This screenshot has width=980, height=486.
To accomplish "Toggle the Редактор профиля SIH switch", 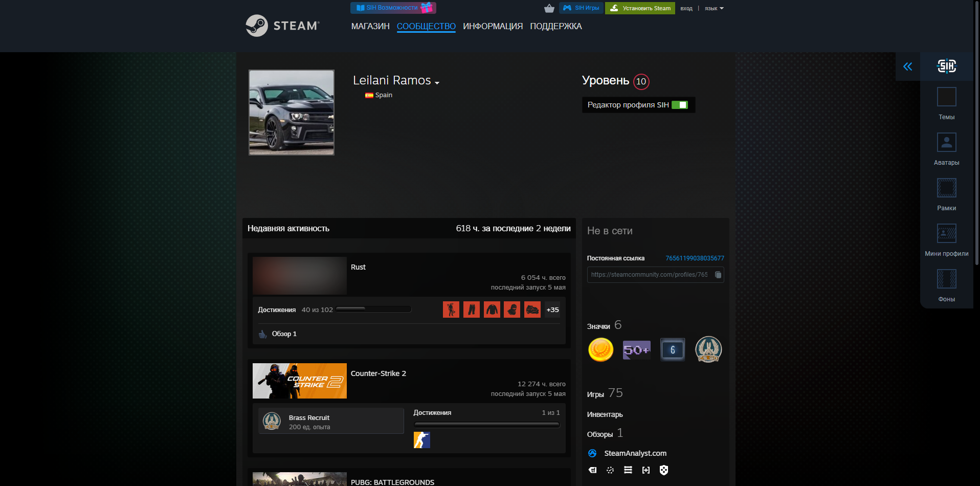I will coord(680,105).
